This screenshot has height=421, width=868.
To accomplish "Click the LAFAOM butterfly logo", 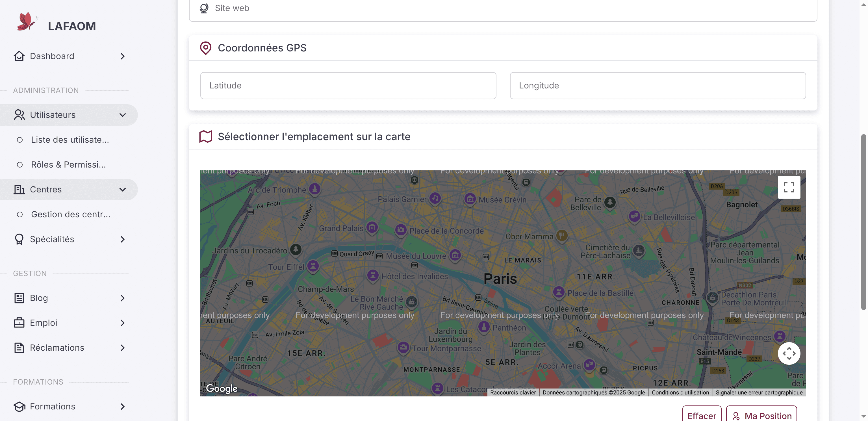I will [x=27, y=22].
